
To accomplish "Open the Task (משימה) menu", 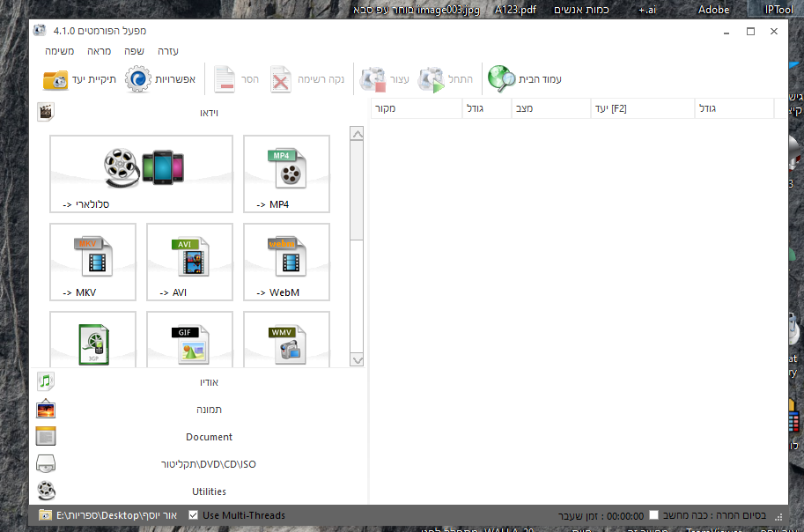I will (60, 51).
